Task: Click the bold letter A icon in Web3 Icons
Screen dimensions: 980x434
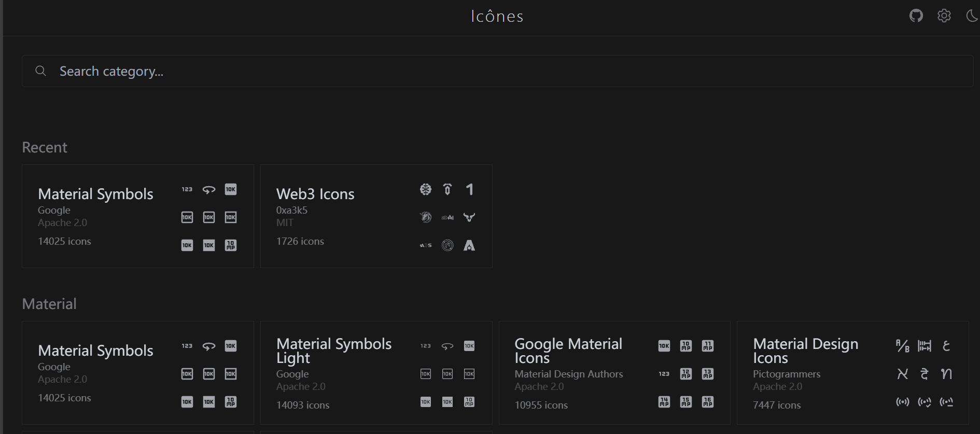Action: click(x=469, y=245)
